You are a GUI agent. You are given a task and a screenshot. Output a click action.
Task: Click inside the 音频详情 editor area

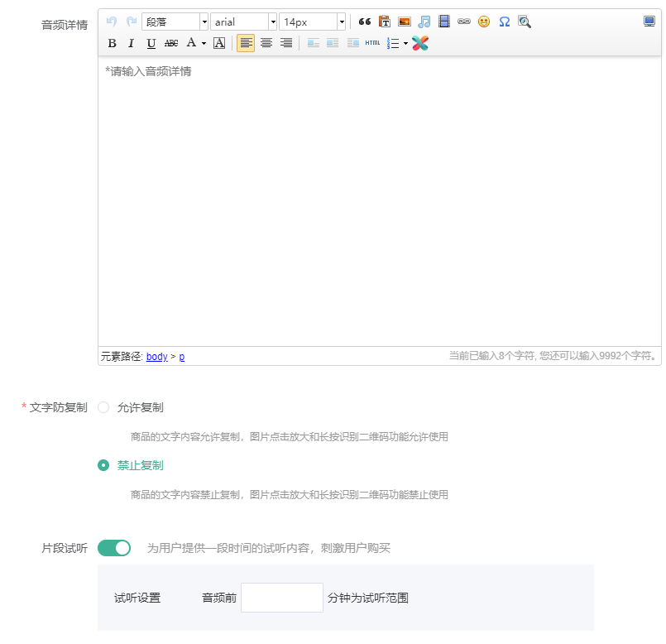click(x=379, y=201)
